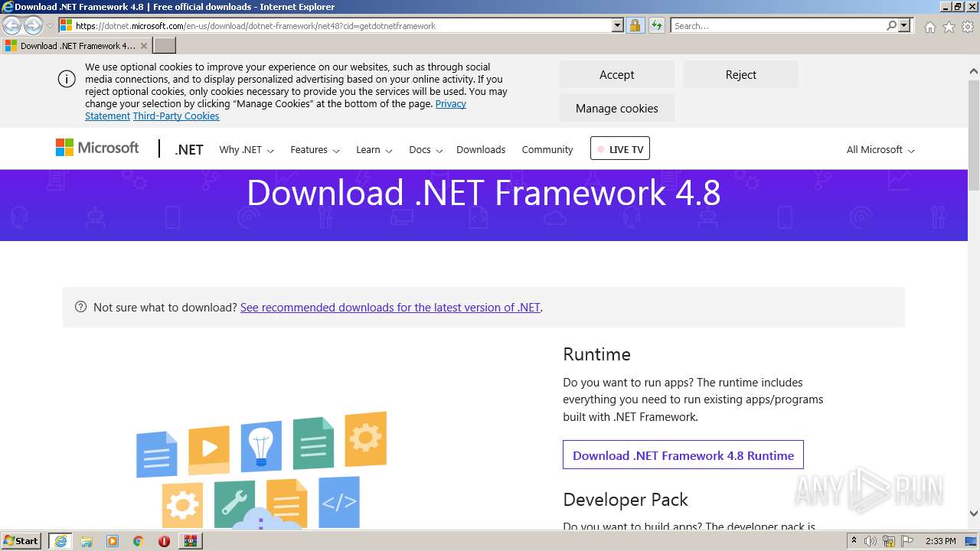Open Manage cookies options
The image size is (980, 551).
coord(616,108)
